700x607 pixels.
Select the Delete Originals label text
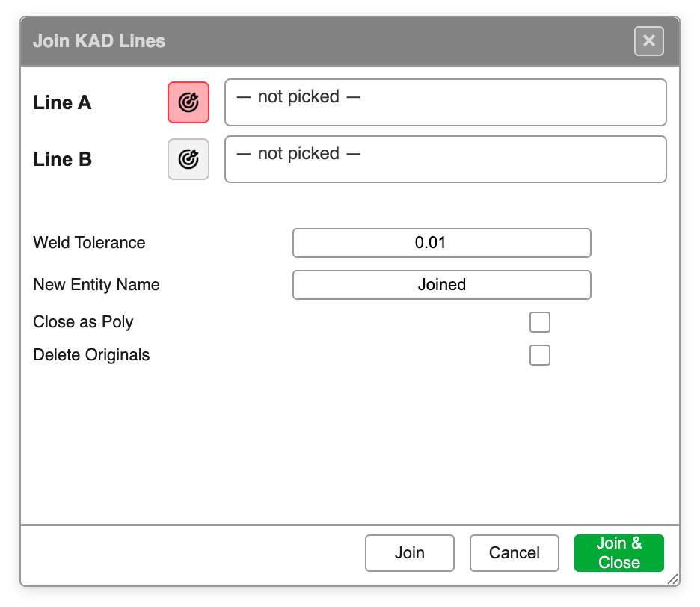click(91, 355)
